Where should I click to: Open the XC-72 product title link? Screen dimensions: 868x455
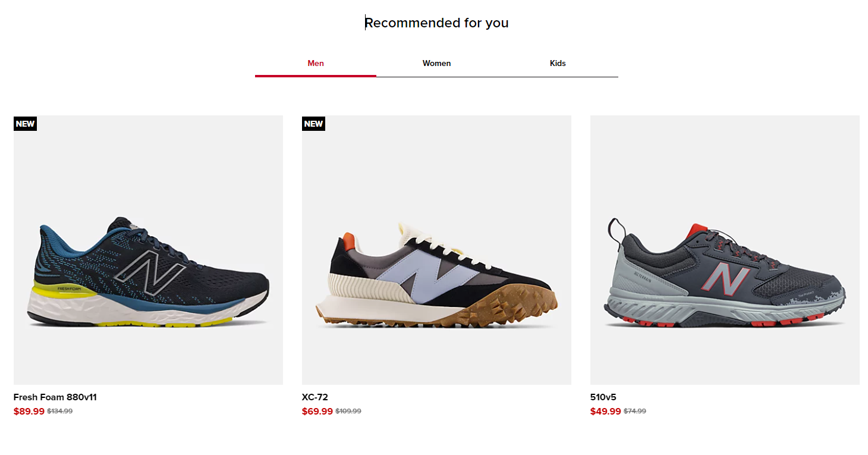(x=315, y=397)
